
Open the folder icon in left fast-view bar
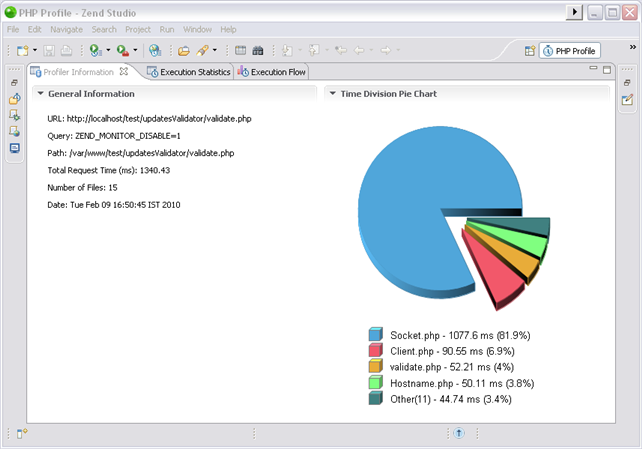[x=14, y=99]
